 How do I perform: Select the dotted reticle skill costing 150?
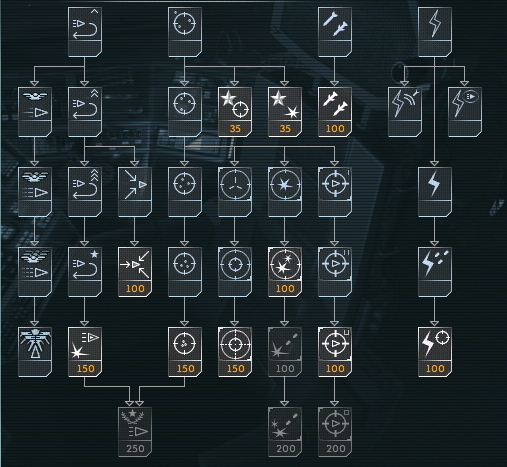click(x=185, y=352)
